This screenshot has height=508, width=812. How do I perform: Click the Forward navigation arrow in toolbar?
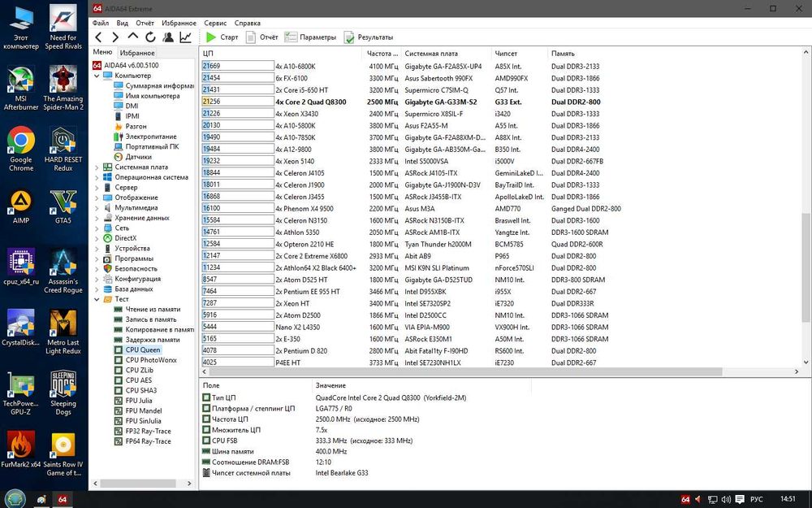115,37
